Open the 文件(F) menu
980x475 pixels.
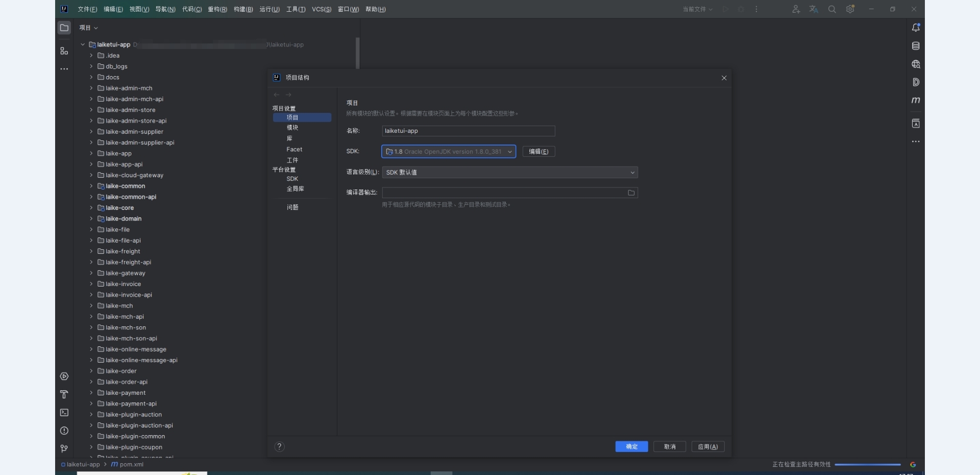tap(87, 9)
